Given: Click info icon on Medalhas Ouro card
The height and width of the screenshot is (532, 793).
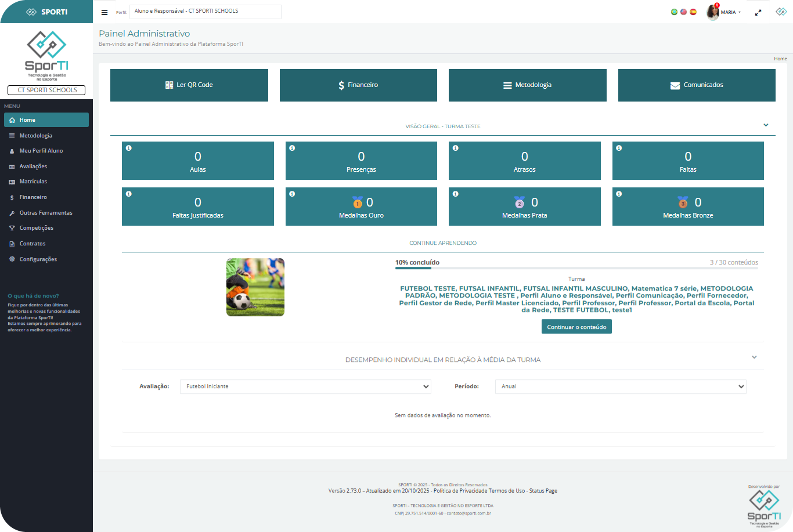Looking at the screenshot, I should pyautogui.click(x=292, y=194).
